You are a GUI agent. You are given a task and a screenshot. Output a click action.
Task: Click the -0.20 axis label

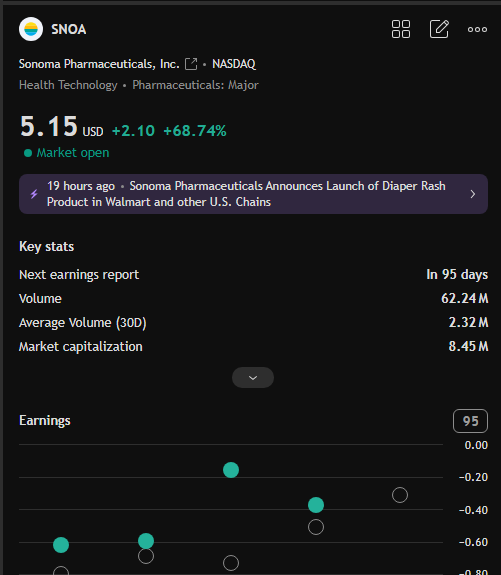pos(473,477)
